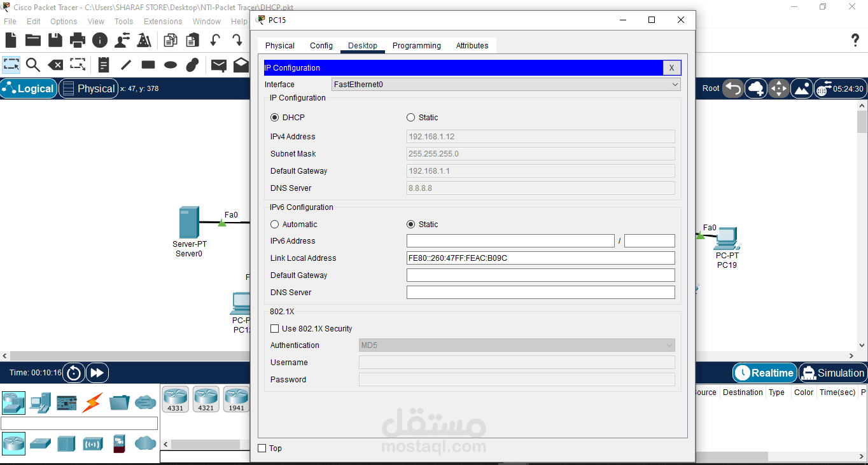Activate the Inspect magnifier tool
Image resolution: width=868 pixels, height=465 pixels.
33,65
